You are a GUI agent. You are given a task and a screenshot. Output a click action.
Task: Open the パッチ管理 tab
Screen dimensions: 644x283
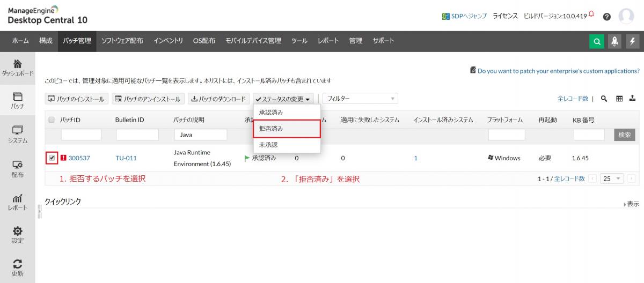[x=77, y=41]
